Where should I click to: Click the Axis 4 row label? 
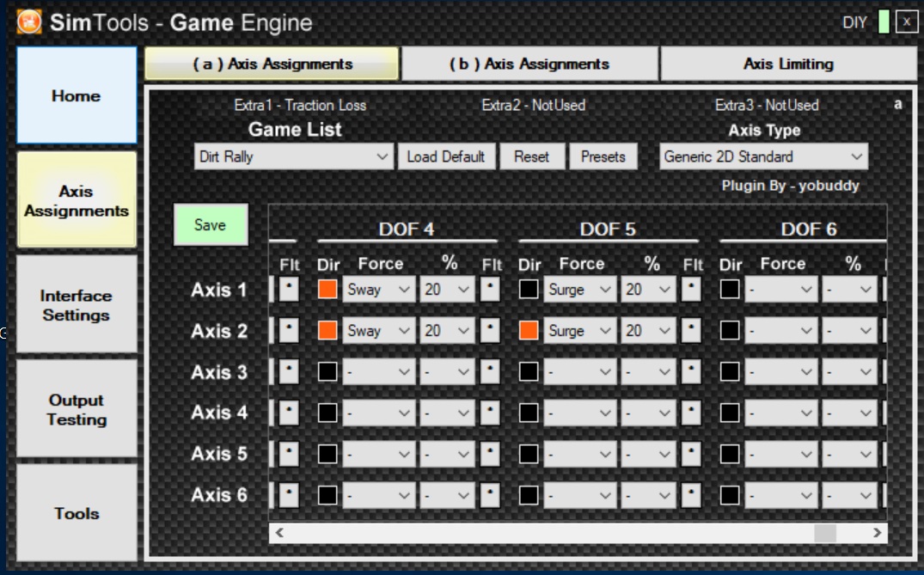(x=218, y=413)
